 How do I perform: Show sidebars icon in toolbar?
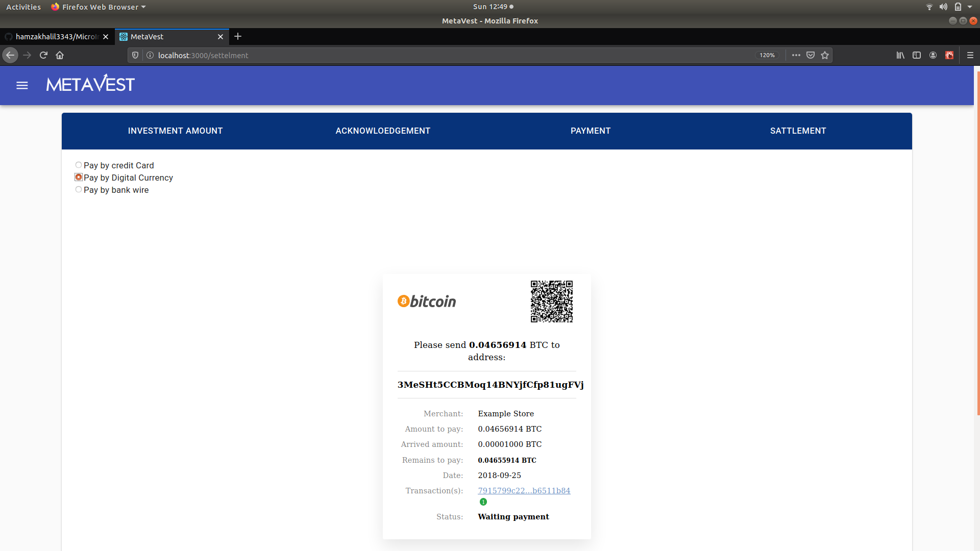[x=917, y=55]
